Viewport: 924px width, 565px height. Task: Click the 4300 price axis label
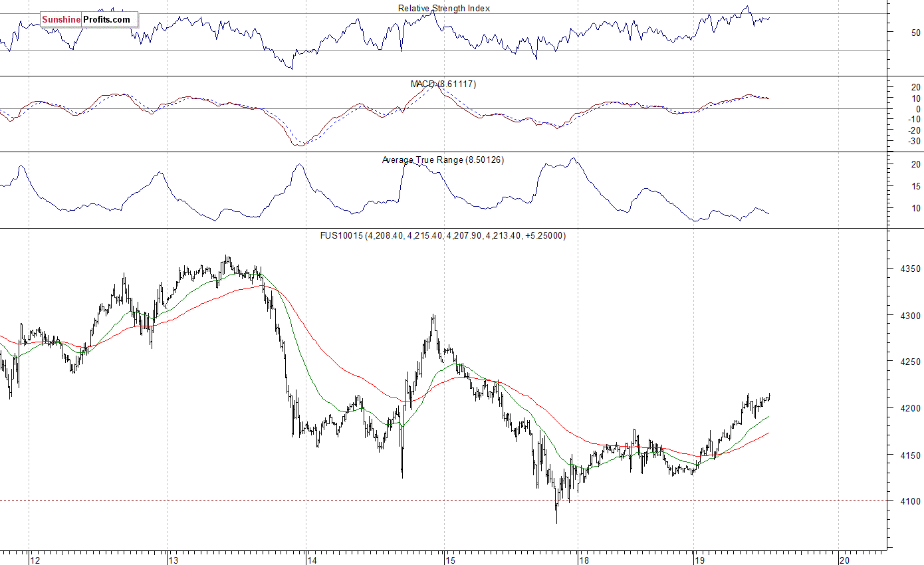pyautogui.click(x=910, y=316)
